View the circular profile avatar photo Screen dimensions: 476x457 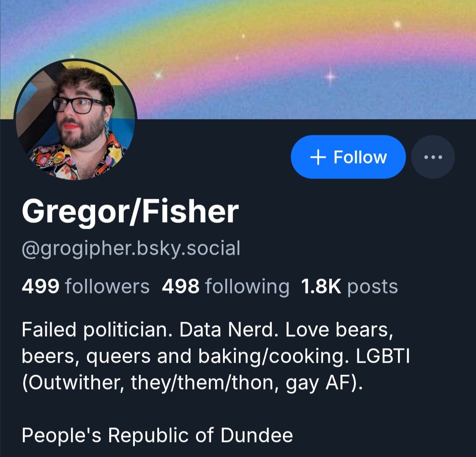[x=75, y=119]
